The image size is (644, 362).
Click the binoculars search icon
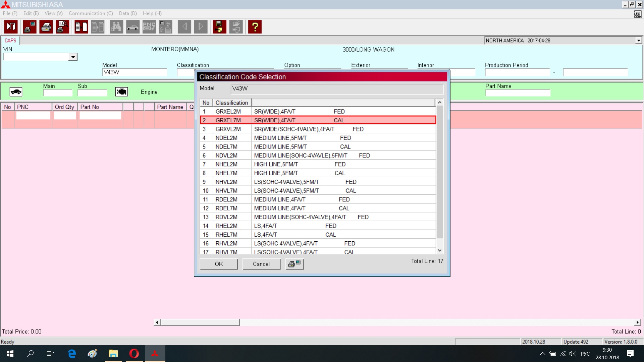(116, 27)
